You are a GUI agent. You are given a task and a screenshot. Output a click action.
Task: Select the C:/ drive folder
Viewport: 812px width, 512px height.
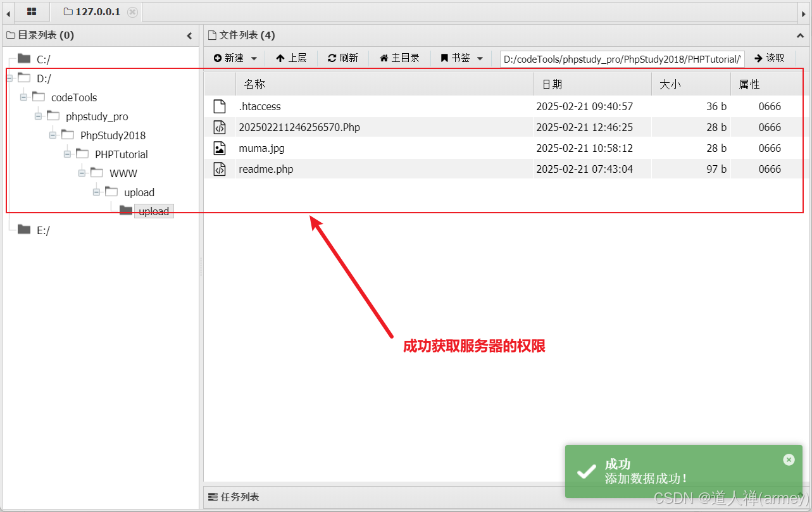[x=44, y=59]
